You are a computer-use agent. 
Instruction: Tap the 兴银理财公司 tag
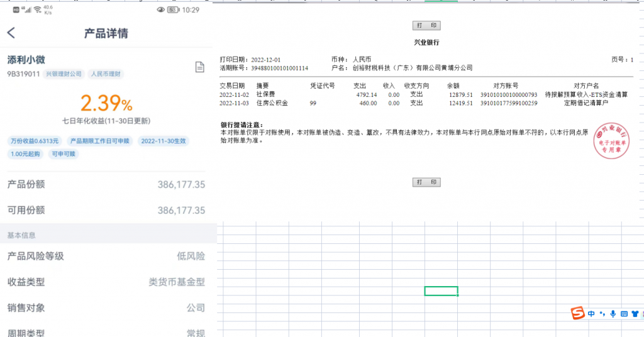[64, 74]
